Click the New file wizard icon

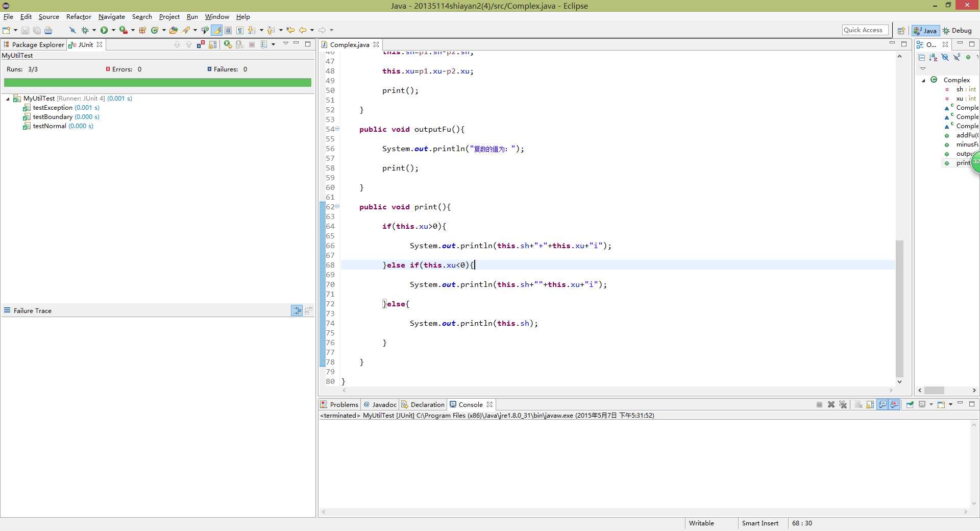(x=6, y=30)
